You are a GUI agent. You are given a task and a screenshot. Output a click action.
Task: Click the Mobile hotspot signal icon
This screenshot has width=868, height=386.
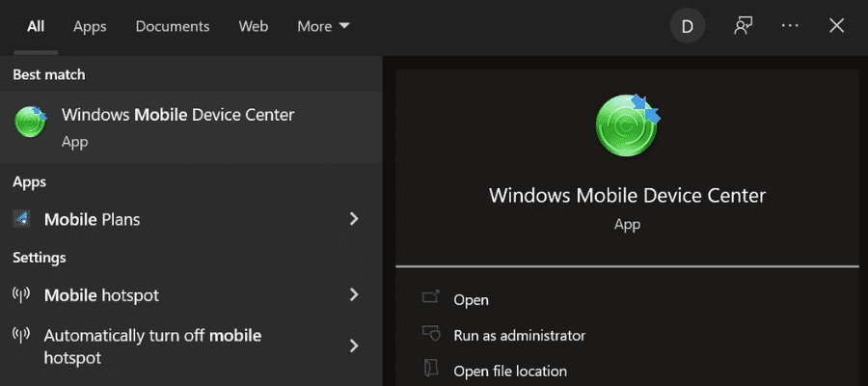click(x=21, y=294)
